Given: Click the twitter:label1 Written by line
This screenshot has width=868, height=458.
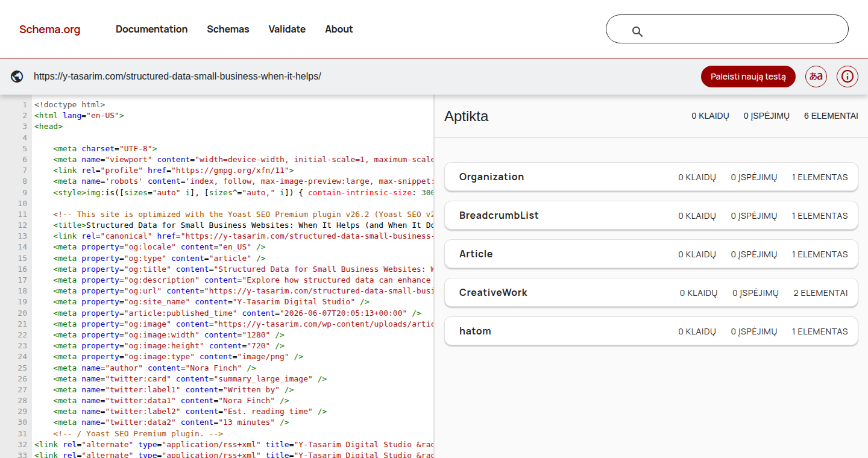Looking at the screenshot, I should (174, 390).
